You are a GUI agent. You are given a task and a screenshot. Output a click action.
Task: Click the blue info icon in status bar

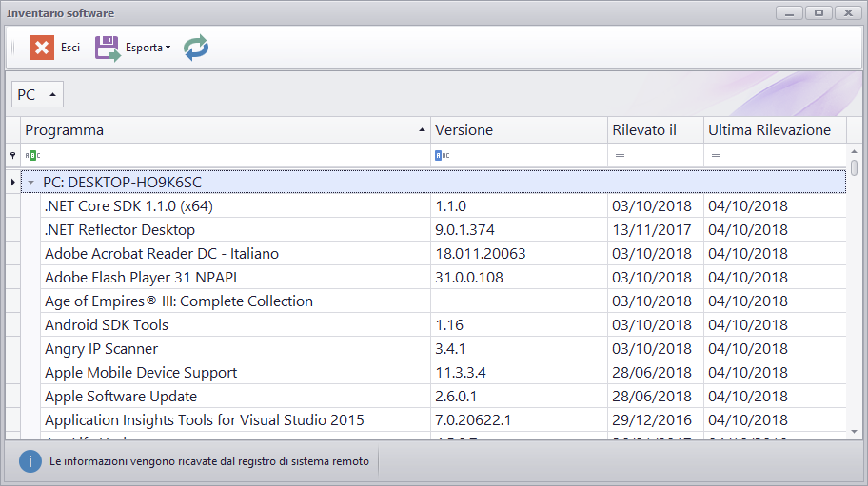30,461
